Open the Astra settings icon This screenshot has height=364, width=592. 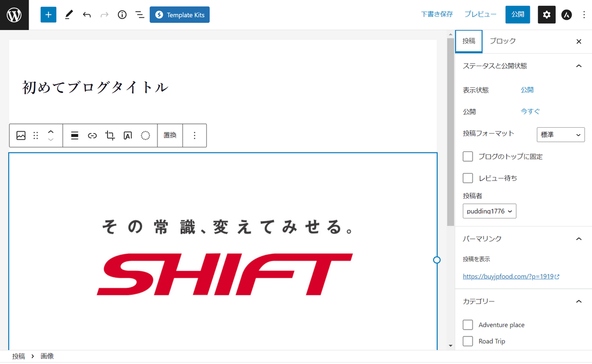[x=567, y=15]
